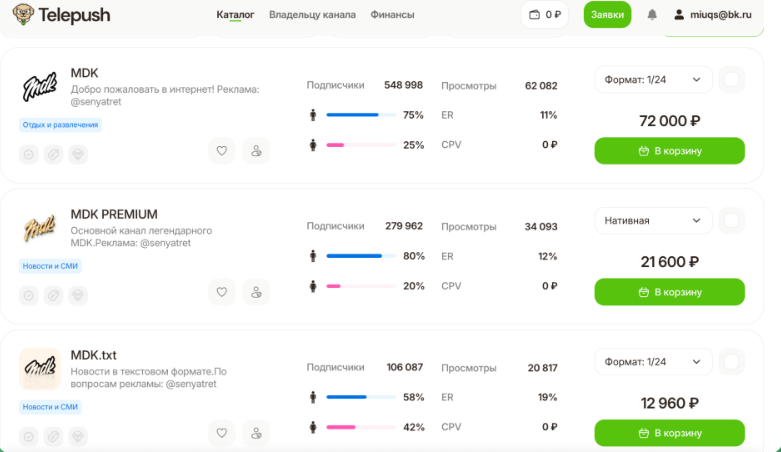Click Новости и СМИ tag on MDK.txt
This screenshot has height=452, width=781.
(50, 407)
